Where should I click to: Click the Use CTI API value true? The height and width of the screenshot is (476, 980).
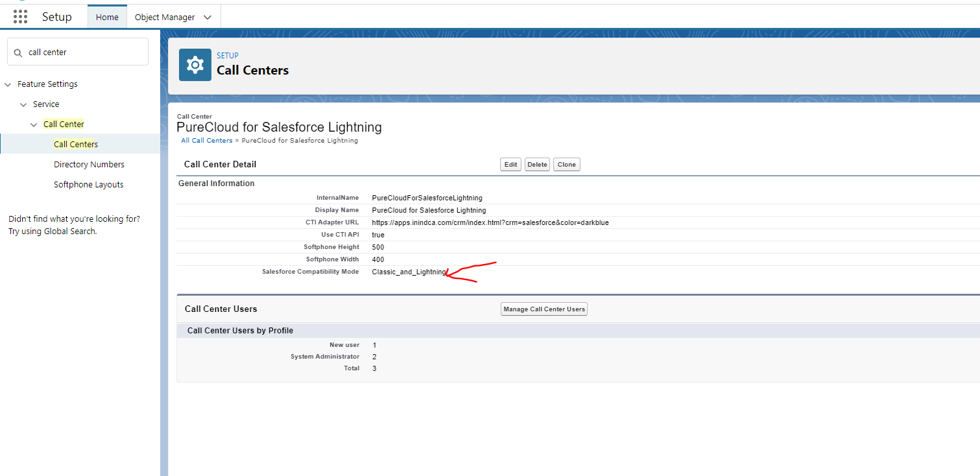tap(378, 235)
